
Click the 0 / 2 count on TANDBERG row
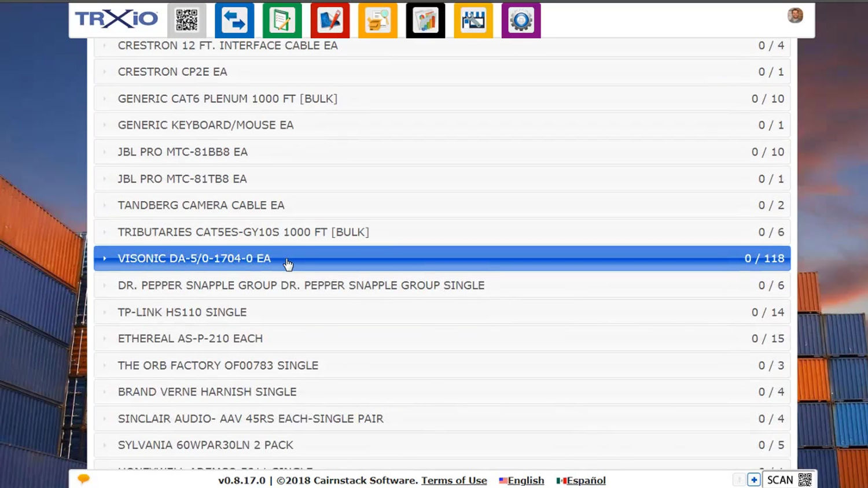pyautogui.click(x=771, y=205)
